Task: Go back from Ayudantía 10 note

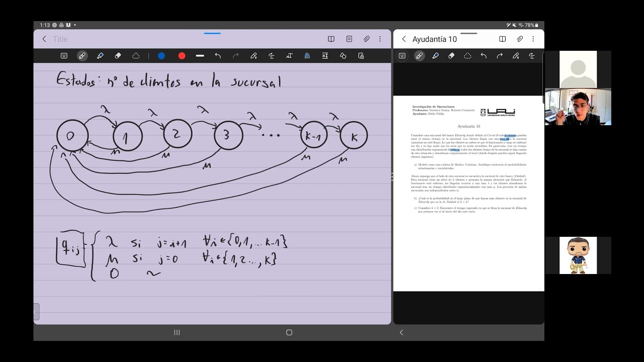Action: pyautogui.click(x=404, y=39)
